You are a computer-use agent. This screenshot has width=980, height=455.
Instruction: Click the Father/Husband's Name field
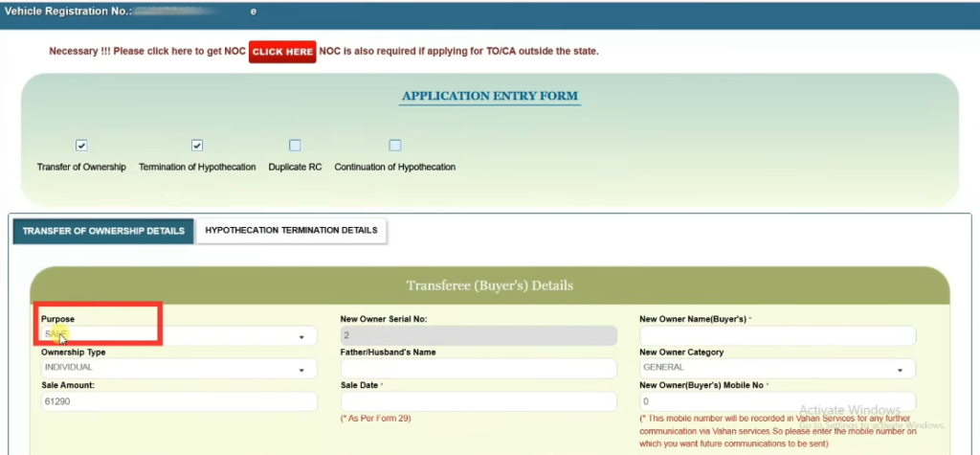coord(478,369)
